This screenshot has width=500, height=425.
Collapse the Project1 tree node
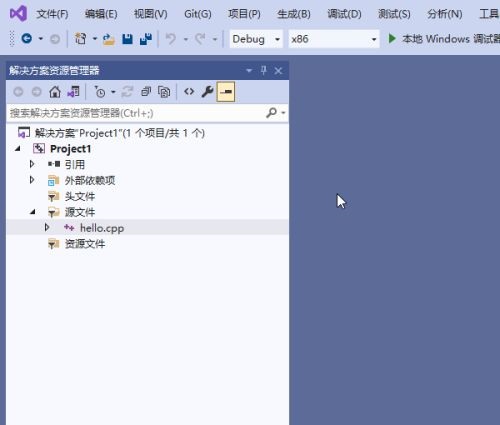click(x=18, y=149)
